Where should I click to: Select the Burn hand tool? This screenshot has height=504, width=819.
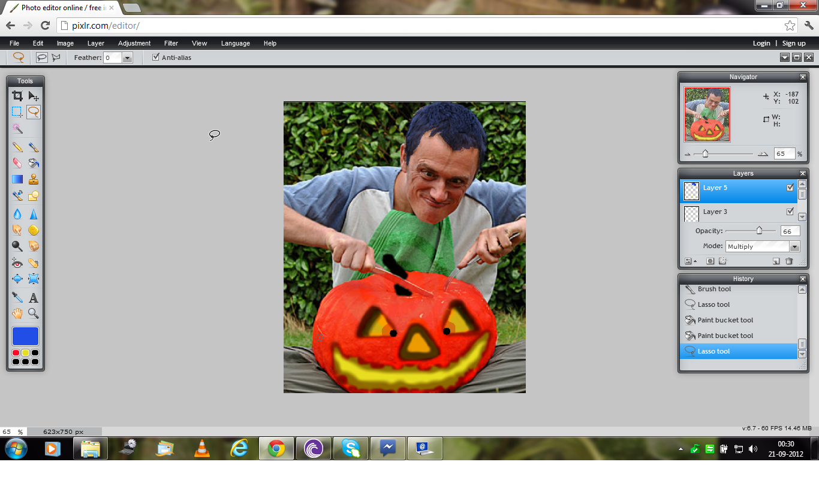coord(34,246)
